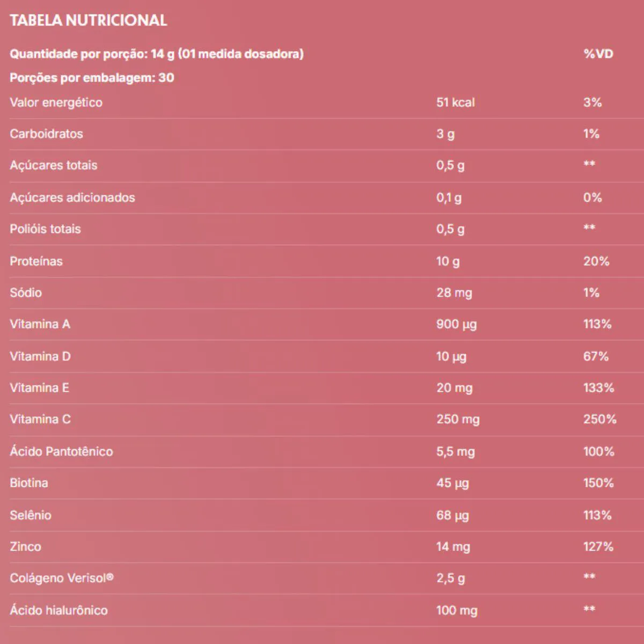
Task: Click the Vitamina C 250% value
Action: [599, 419]
